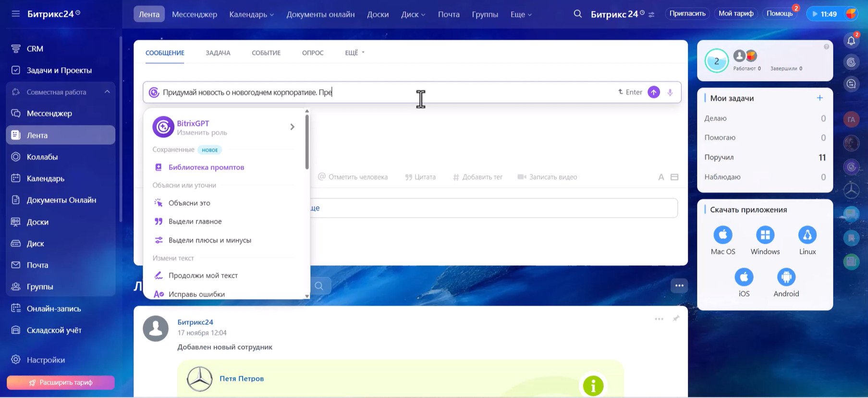Open the Диск dropdown in the top menu
The width and height of the screenshot is (868, 398).
click(x=413, y=14)
